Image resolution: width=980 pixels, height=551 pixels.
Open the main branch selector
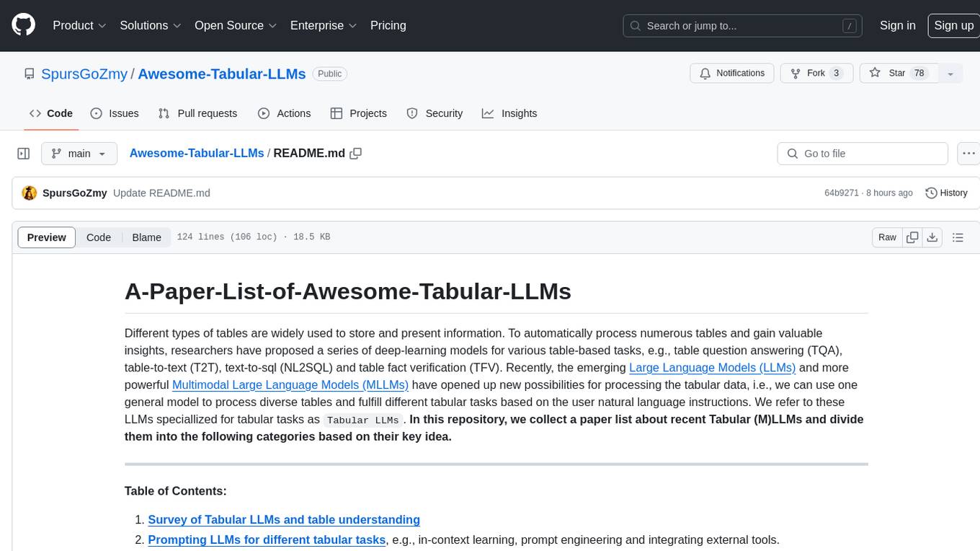pyautogui.click(x=79, y=154)
